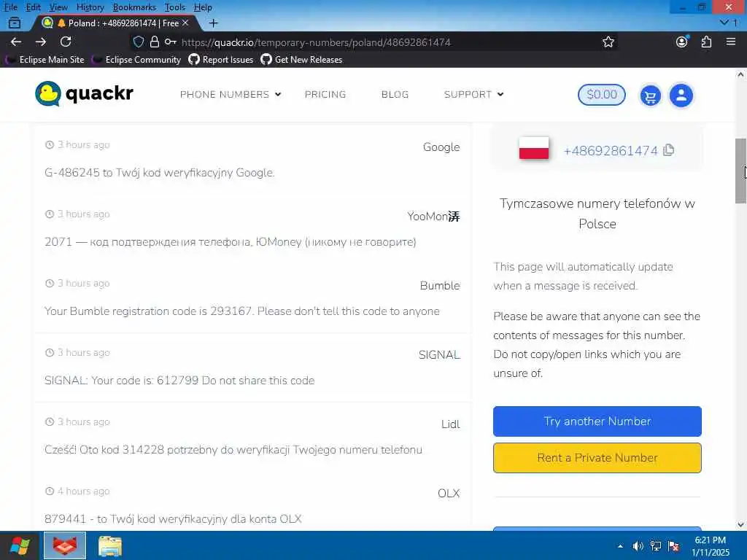Click the SIGNAL sender label
This screenshot has width=747, height=560.
(x=439, y=355)
